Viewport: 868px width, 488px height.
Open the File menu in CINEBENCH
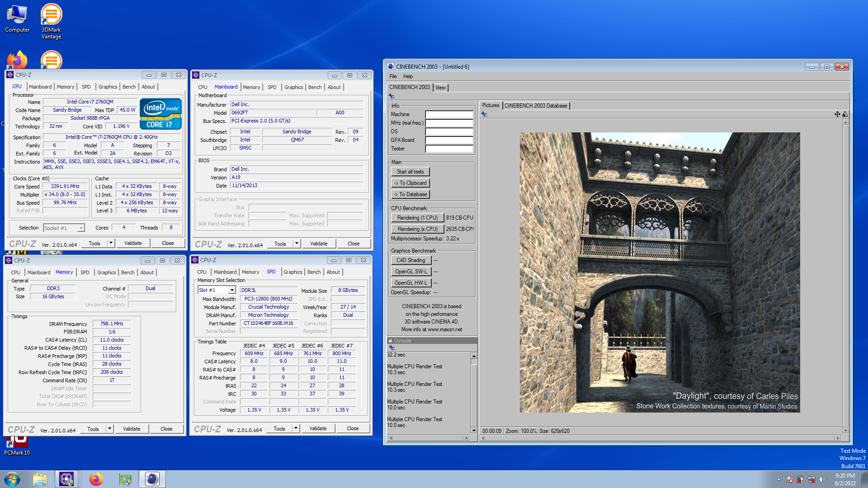[x=393, y=76]
